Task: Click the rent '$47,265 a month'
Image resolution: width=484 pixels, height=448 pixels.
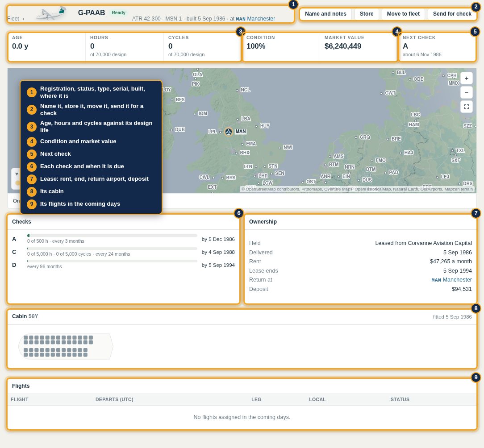Action: pos(451,261)
